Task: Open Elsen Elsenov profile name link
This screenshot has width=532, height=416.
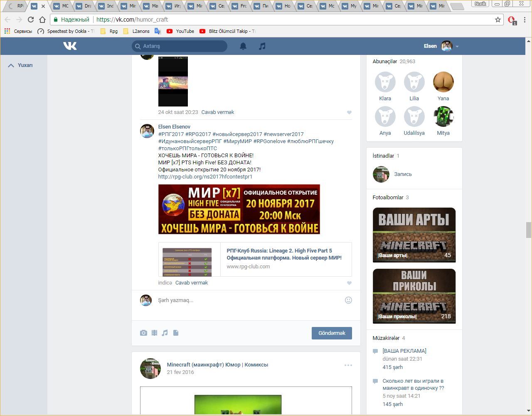Action: tap(174, 127)
